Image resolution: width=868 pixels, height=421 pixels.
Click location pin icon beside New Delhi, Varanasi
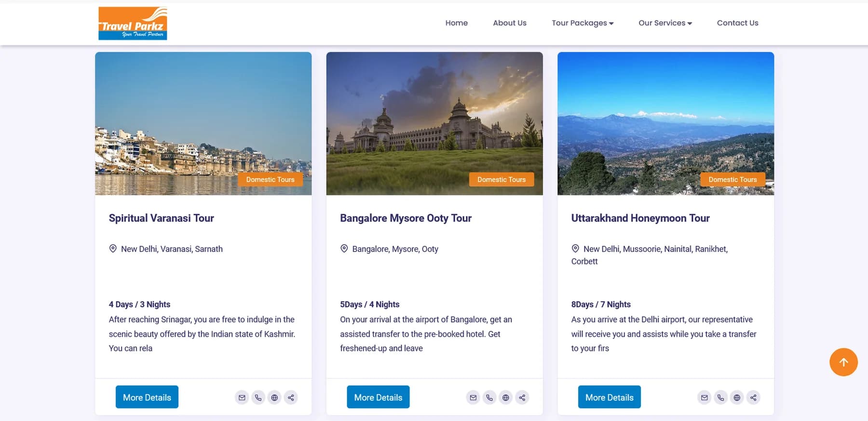[x=113, y=249]
